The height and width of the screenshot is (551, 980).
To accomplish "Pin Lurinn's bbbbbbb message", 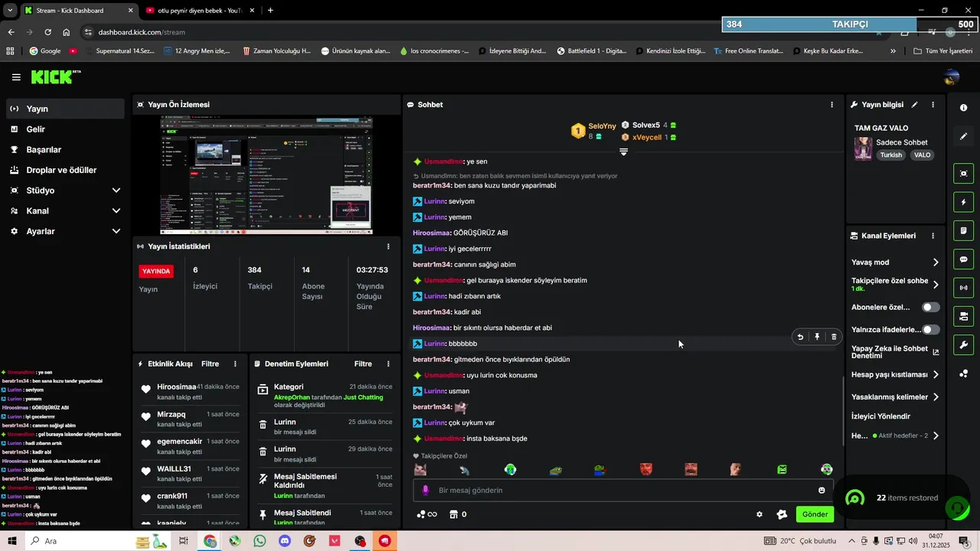I will tap(817, 337).
